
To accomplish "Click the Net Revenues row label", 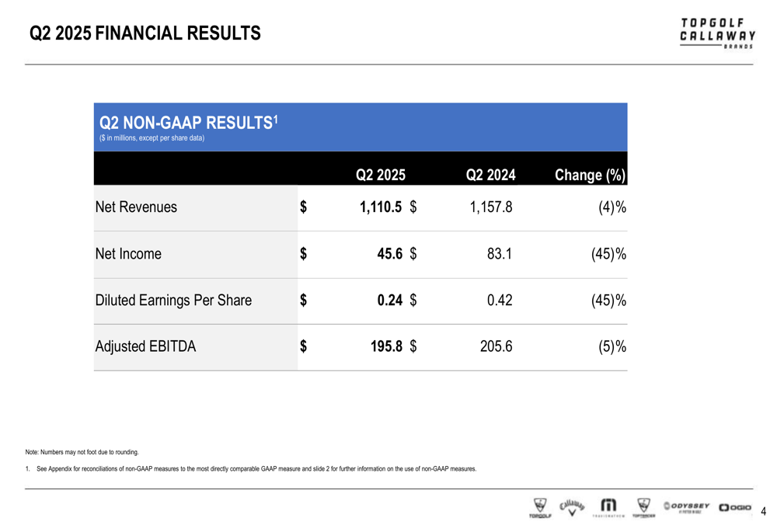I will pos(136,207).
